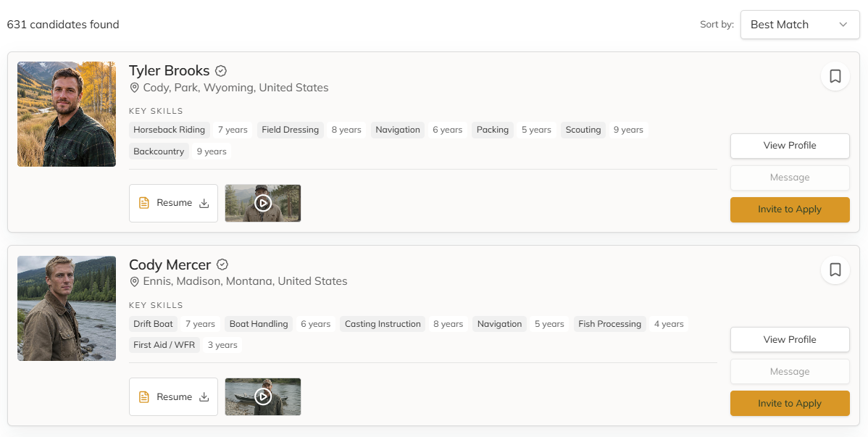
Task: Click the First Aid / WFR skill tag
Action: (164, 344)
